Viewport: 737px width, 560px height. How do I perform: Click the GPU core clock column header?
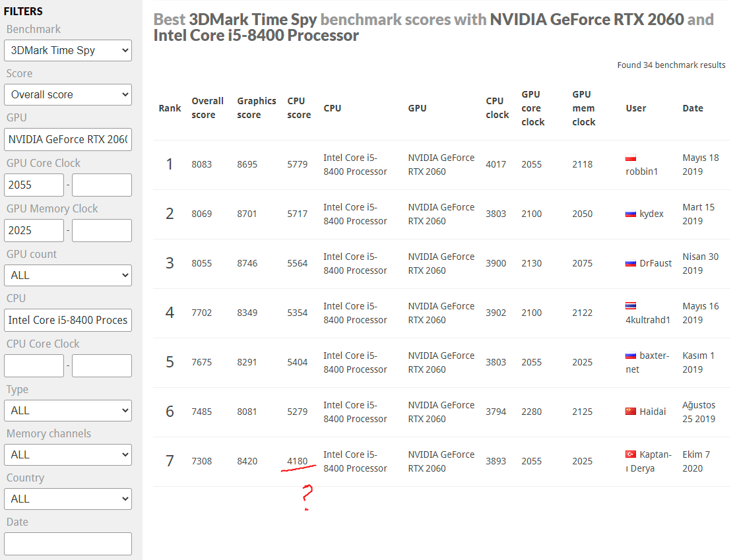533,108
